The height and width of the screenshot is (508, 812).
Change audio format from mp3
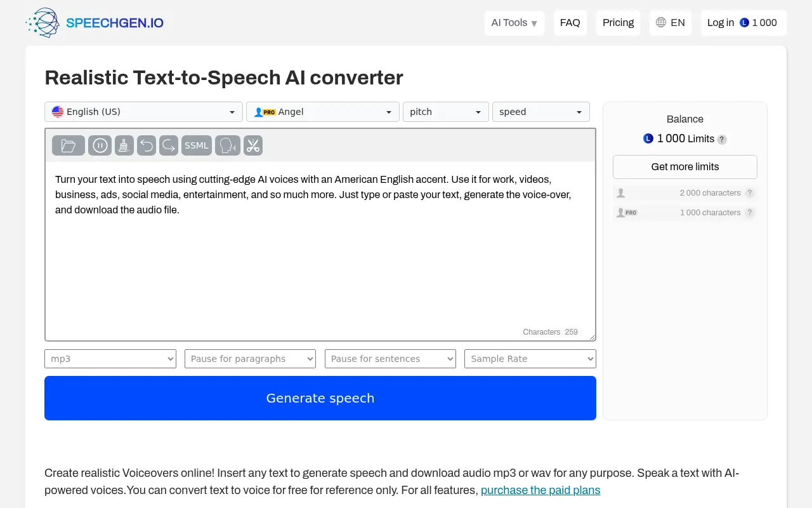pyautogui.click(x=110, y=359)
